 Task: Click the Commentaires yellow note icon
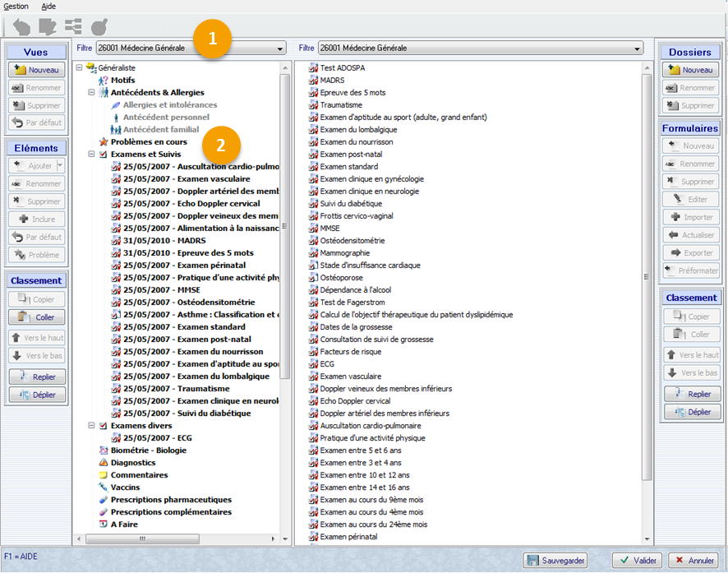(x=104, y=475)
